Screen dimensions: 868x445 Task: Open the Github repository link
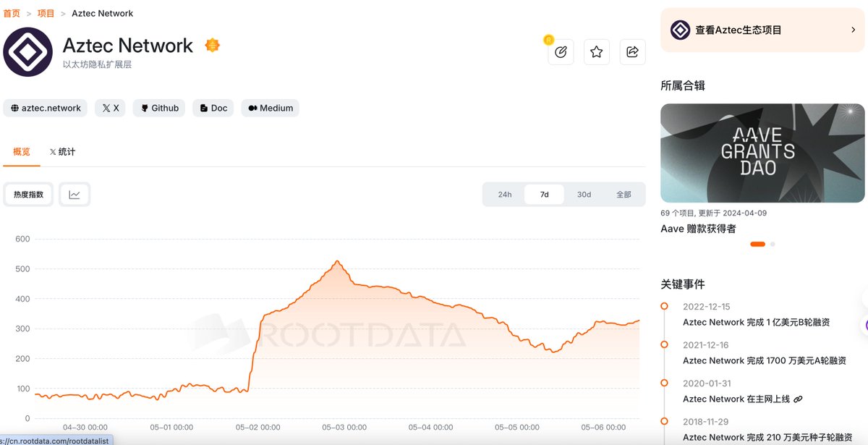coord(159,108)
